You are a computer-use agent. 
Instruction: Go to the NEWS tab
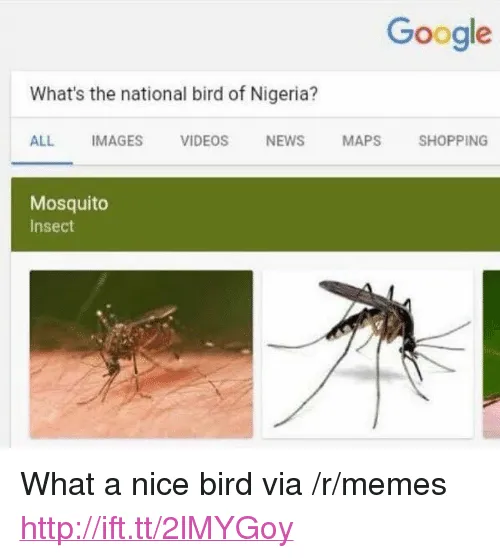(x=285, y=141)
